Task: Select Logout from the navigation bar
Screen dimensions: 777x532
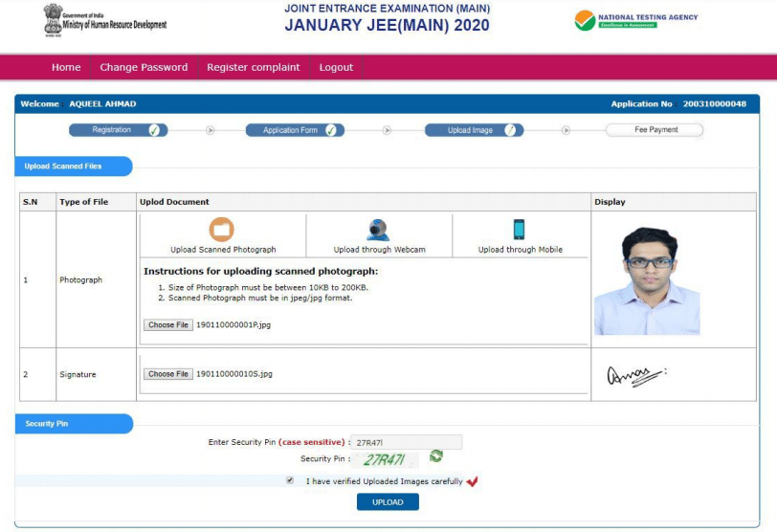Action: [336, 67]
